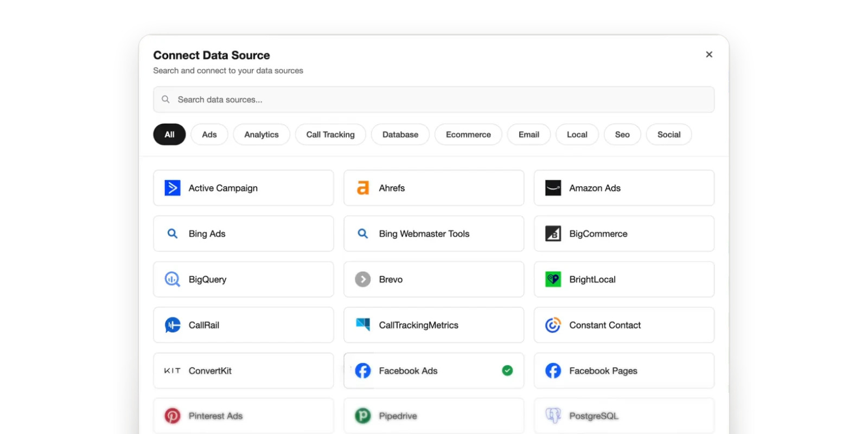Image resolution: width=868 pixels, height=434 pixels.
Task: Show Call Tracking data sources
Action: pyautogui.click(x=330, y=135)
